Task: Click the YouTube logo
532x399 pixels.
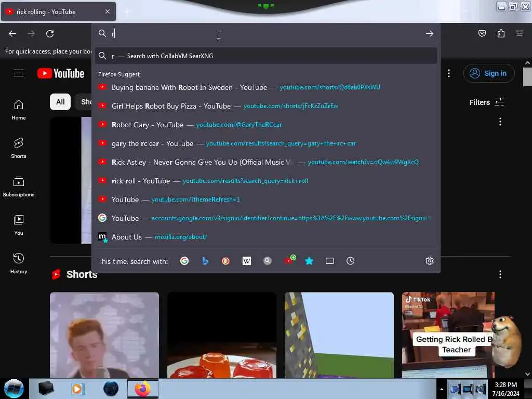Action: [61, 73]
